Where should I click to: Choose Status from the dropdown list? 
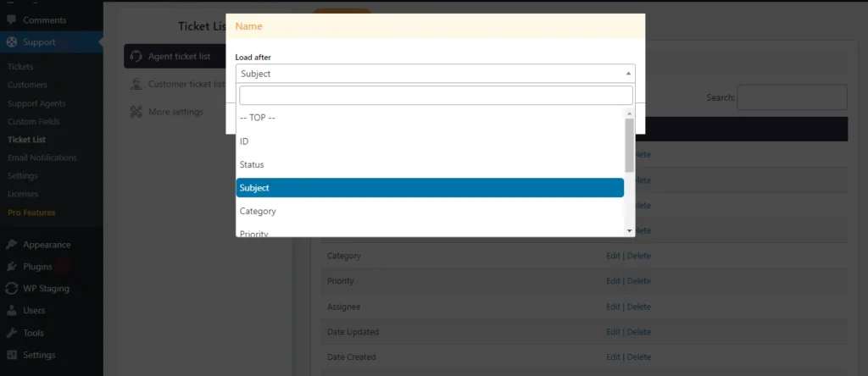click(x=430, y=164)
